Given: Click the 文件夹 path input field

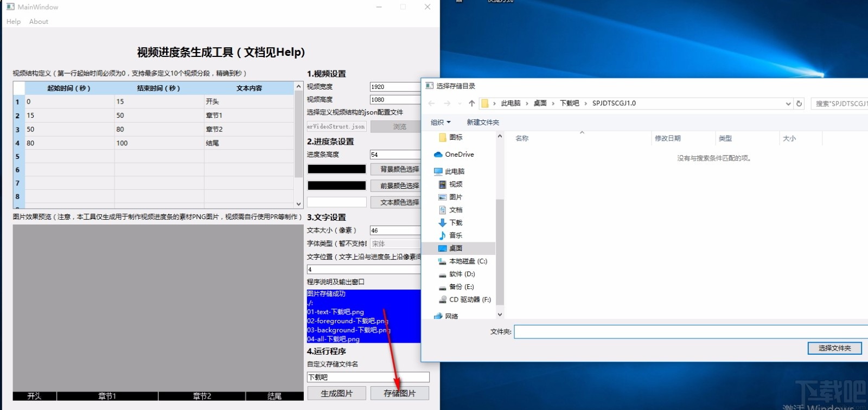Looking at the screenshot, I should tap(691, 331).
